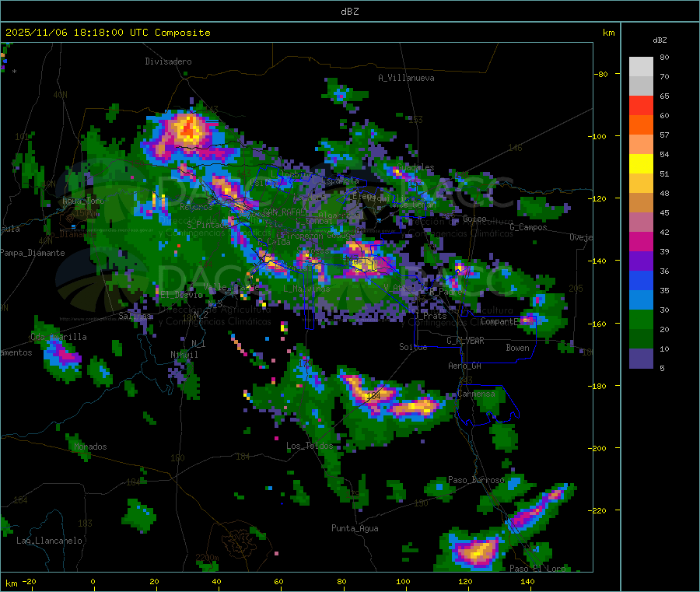
Task: Click the '-20' tick on bottom axis
Action: point(30,581)
